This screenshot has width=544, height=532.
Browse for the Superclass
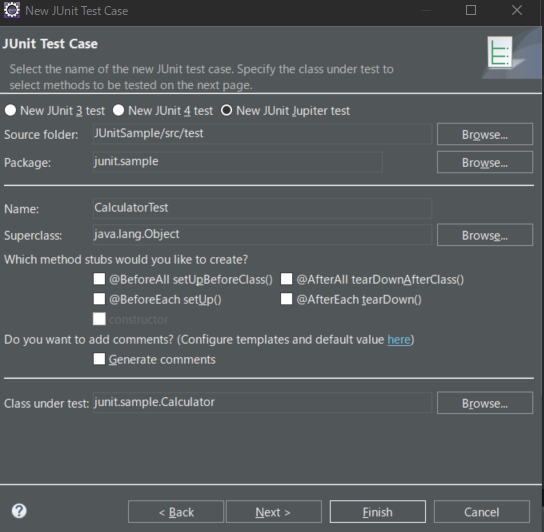pos(485,235)
